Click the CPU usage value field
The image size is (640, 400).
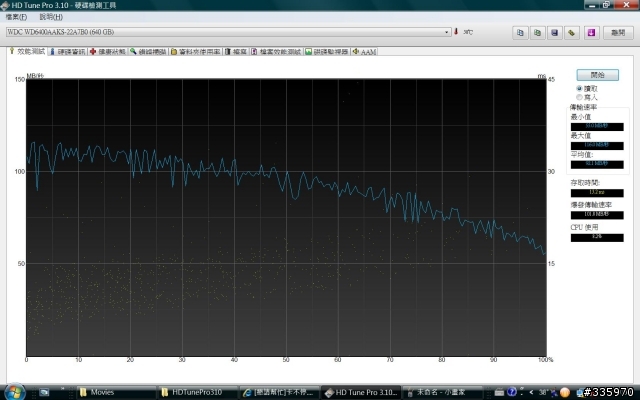click(x=597, y=238)
